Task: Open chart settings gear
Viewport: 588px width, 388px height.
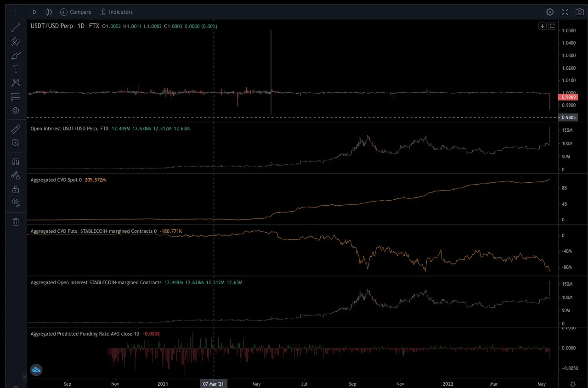Action: (550, 12)
